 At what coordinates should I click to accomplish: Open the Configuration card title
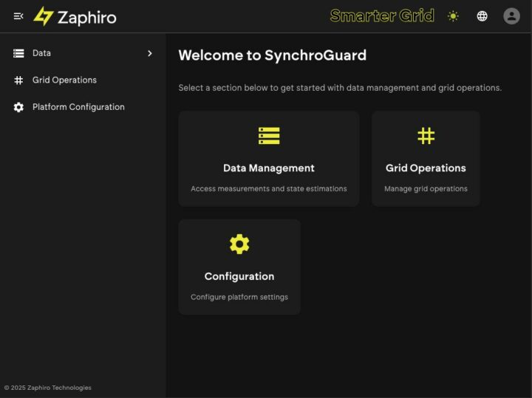[239, 277]
